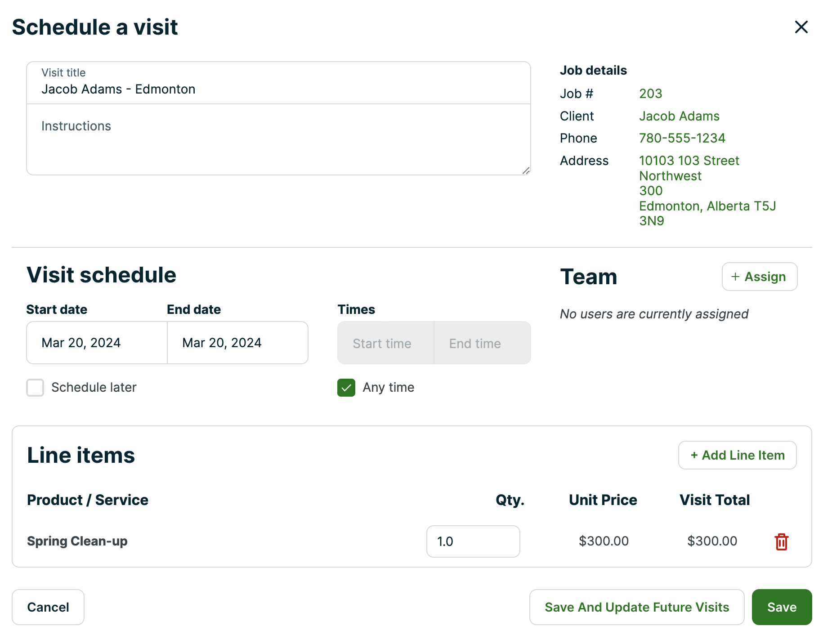Open client Jacob Adams link
This screenshot has width=832, height=644.
(679, 116)
